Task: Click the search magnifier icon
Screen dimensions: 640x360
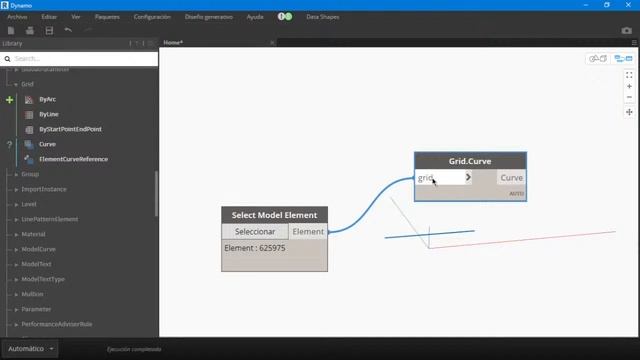Action: [x=7, y=59]
